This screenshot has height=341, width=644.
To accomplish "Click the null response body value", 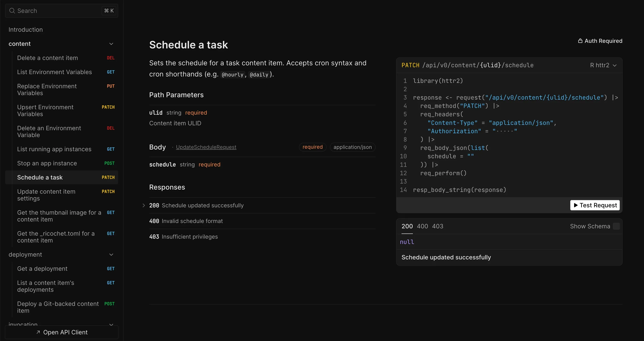I will click(407, 242).
